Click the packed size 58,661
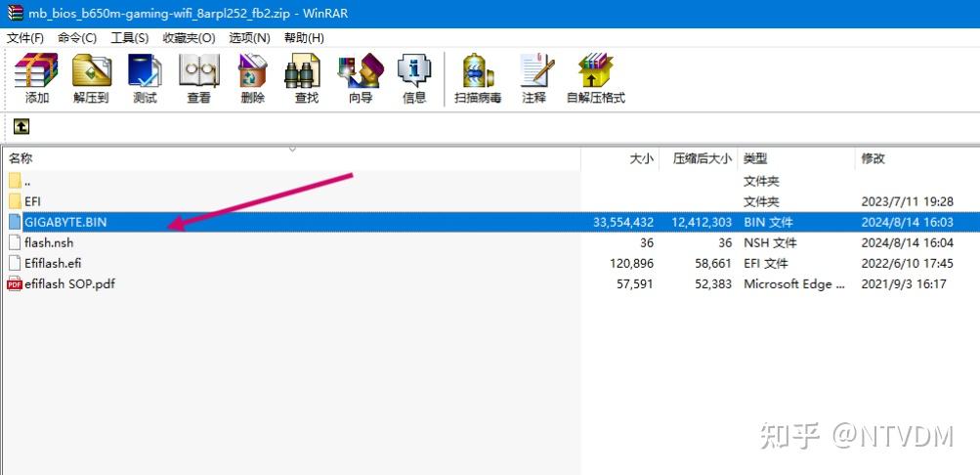 712,263
